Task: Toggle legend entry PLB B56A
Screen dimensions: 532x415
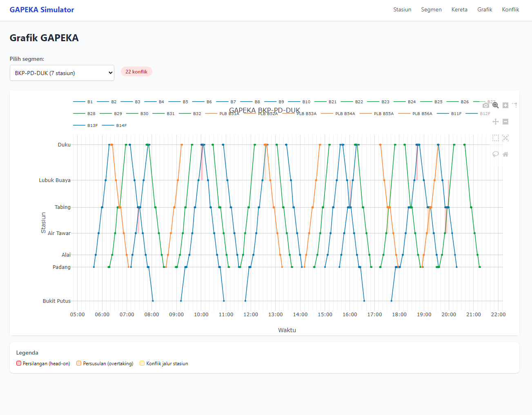Action: pyautogui.click(x=416, y=113)
